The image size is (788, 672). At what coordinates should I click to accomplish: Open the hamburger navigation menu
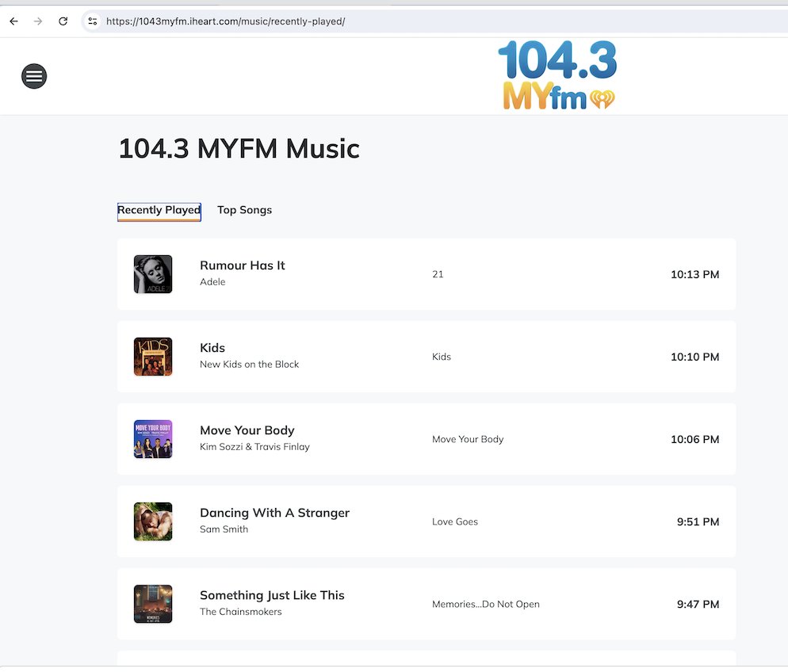[x=34, y=76]
